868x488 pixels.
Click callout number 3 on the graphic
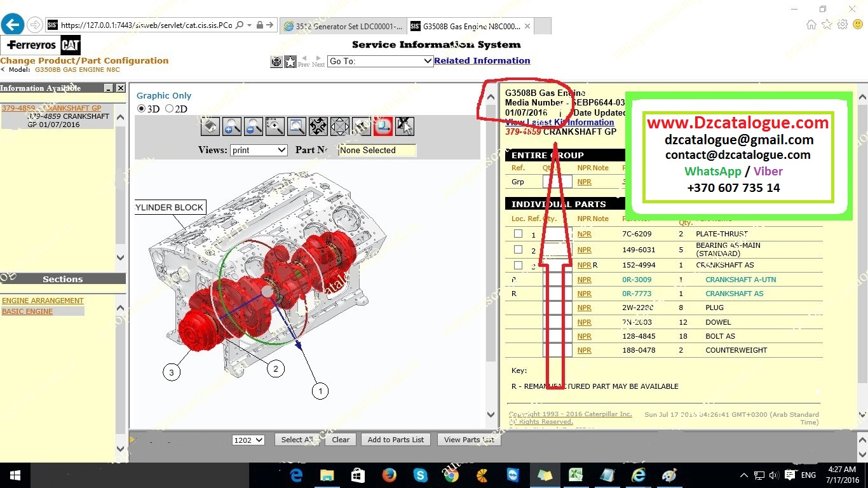(x=172, y=372)
